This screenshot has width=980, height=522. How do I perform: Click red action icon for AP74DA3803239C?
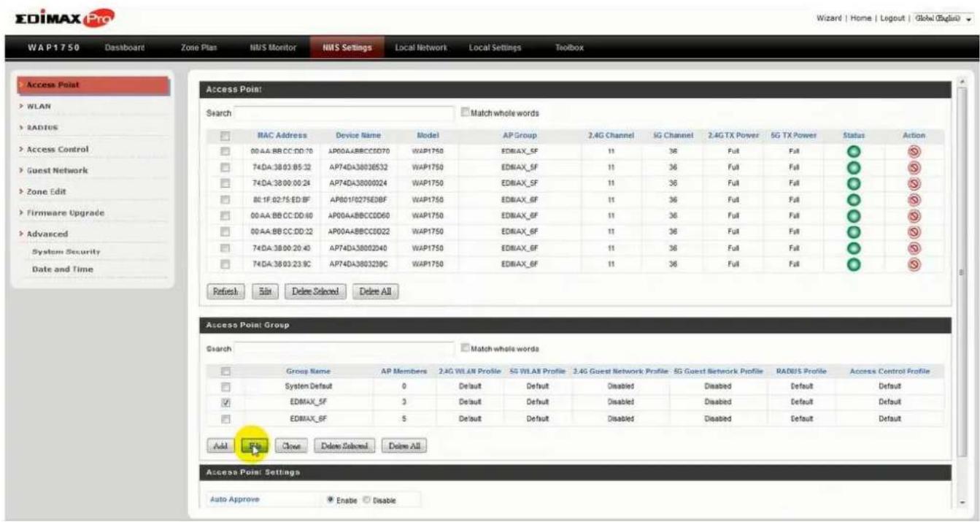click(x=914, y=264)
